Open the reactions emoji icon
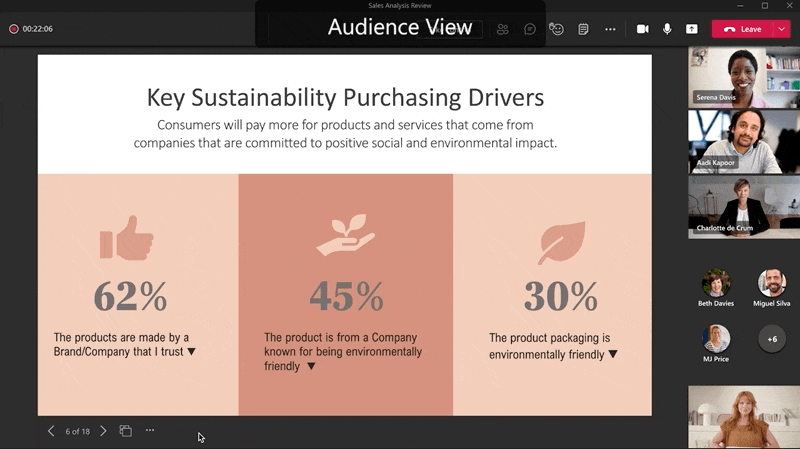The image size is (800, 449). click(x=557, y=29)
